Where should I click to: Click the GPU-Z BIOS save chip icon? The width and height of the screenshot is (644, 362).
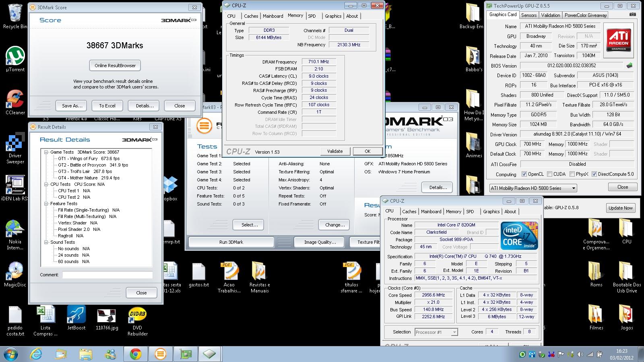click(630, 65)
